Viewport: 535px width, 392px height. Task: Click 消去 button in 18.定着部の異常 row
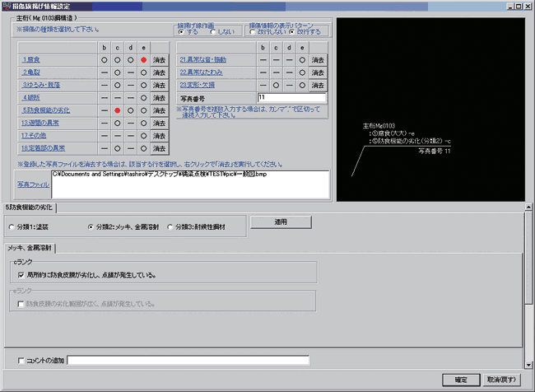click(x=160, y=148)
